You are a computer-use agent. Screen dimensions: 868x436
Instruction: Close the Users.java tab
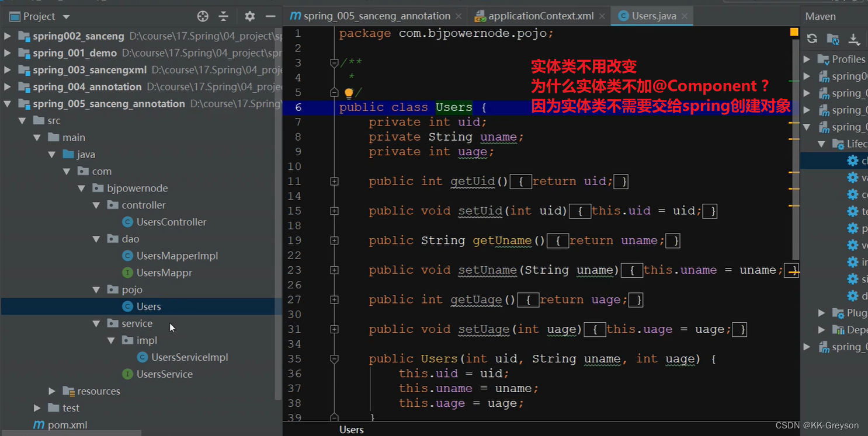[685, 16]
